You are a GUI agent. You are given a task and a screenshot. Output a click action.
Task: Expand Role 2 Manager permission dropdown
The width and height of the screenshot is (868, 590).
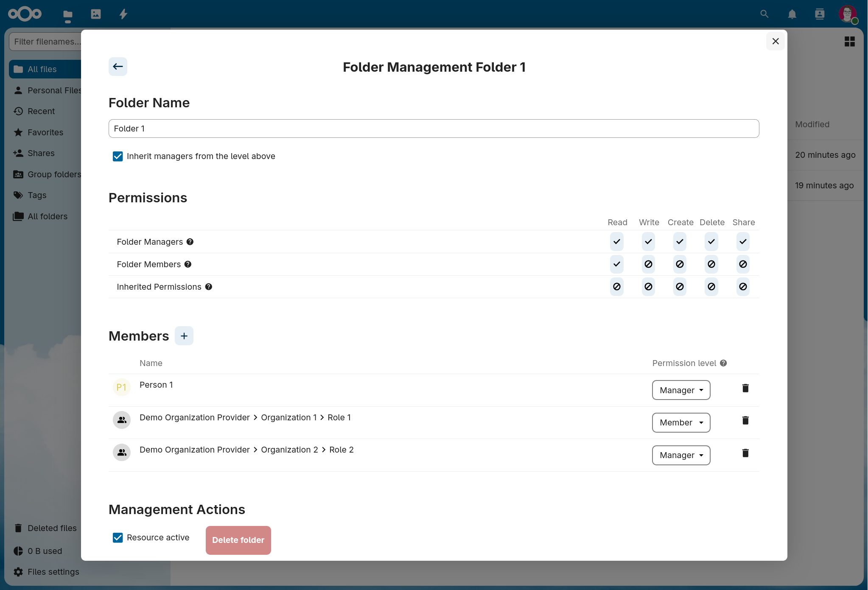[681, 455]
